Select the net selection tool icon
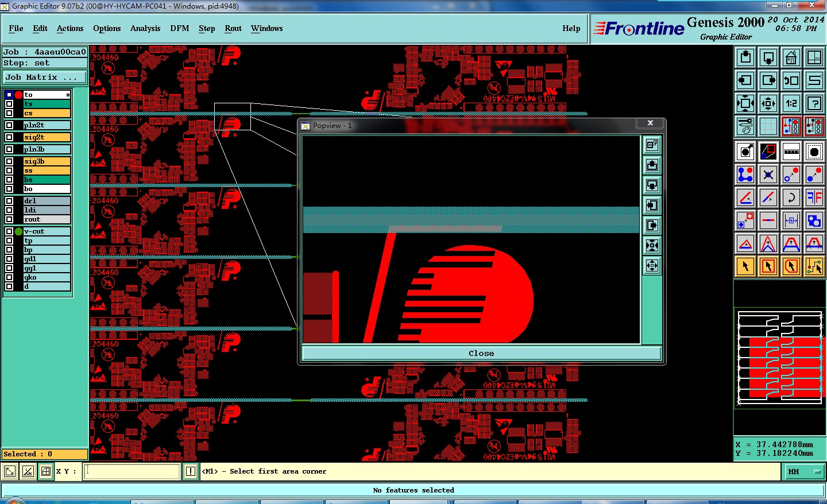The image size is (827, 504). 814,266
